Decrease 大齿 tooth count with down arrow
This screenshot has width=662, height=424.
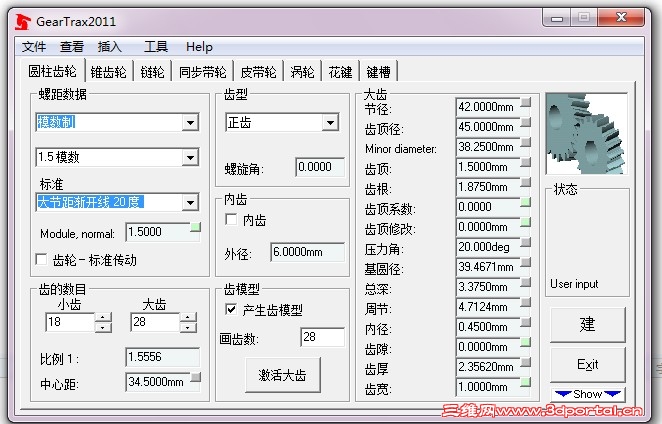pos(188,327)
